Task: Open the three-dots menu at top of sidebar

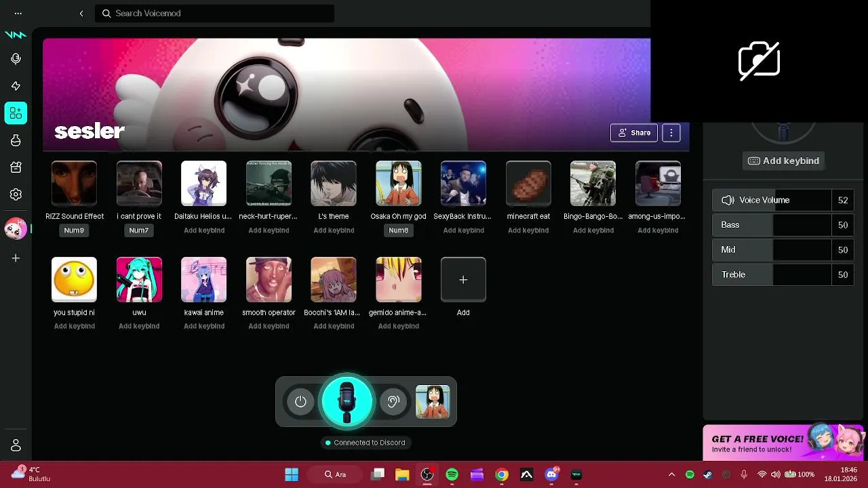Action: [x=18, y=14]
